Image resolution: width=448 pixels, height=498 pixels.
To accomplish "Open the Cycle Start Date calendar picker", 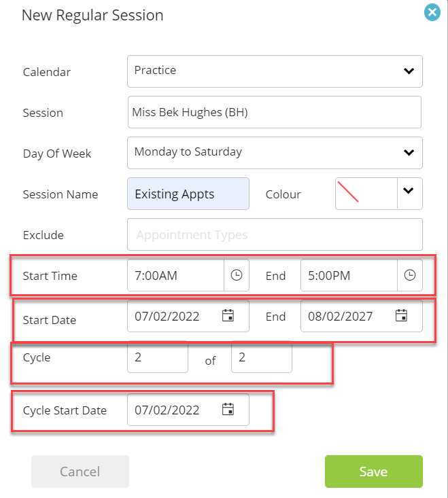I will [x=228, y=409].
